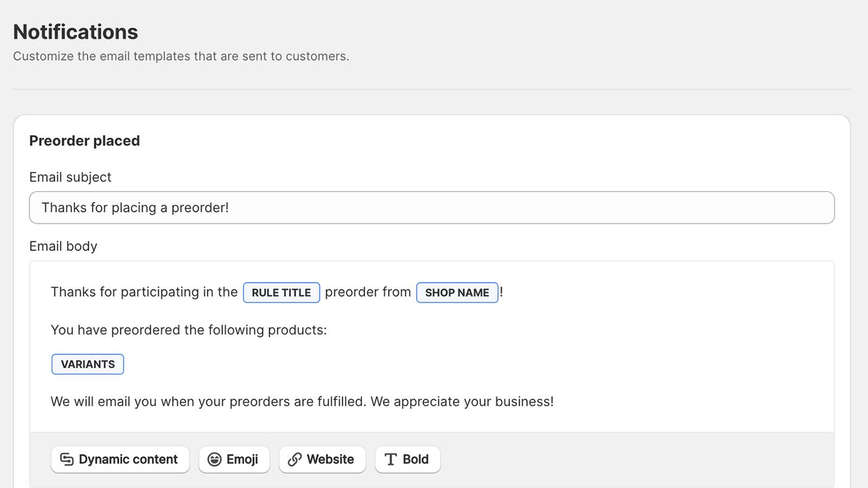
Task: Click the Preorder placed section title
Action: 84,141
